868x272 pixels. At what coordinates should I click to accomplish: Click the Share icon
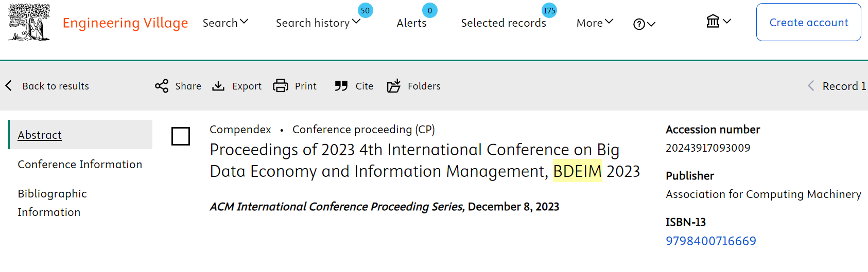(x=162, y=86)
